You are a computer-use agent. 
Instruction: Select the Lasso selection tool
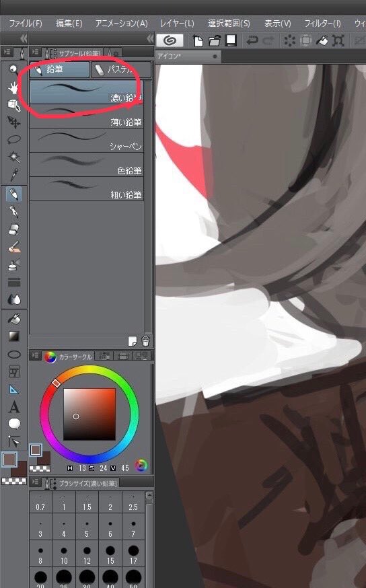[x=13, y=139]
